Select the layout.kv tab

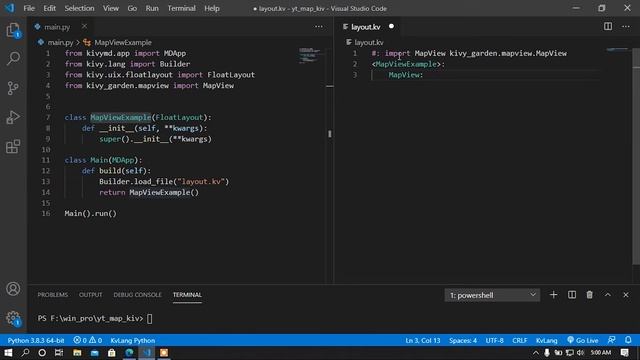point(365,27)
